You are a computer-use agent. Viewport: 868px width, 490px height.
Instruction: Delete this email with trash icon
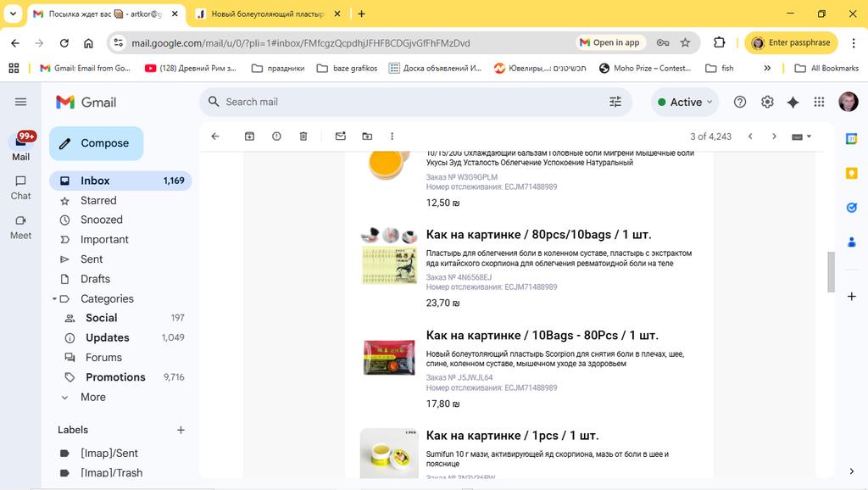(303, 136)
